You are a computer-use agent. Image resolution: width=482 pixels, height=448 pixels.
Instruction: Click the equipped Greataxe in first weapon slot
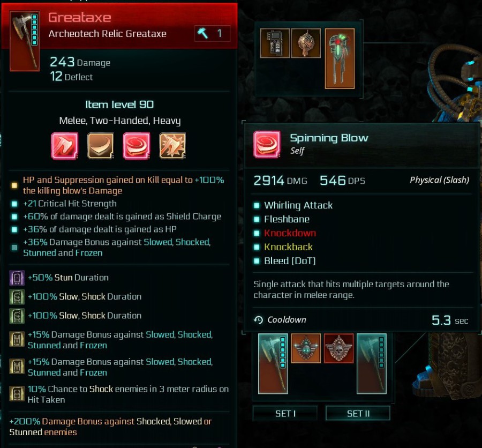273,364
